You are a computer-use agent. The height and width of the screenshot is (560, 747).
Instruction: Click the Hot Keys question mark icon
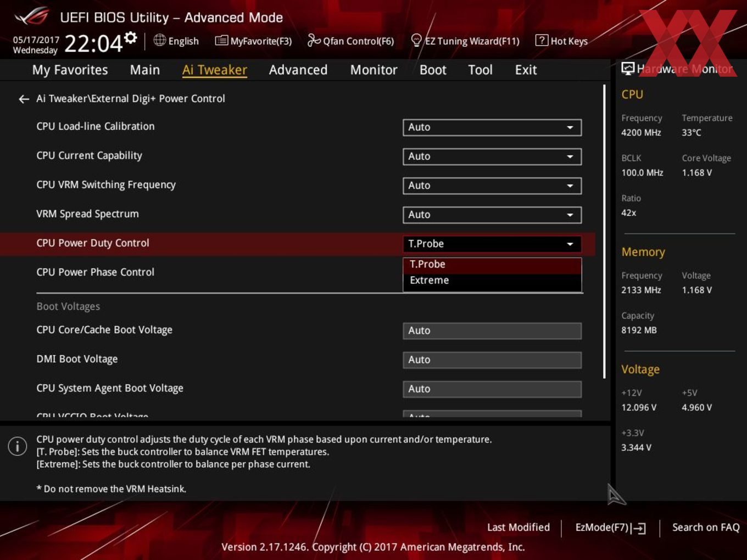(x=542, y=40)
